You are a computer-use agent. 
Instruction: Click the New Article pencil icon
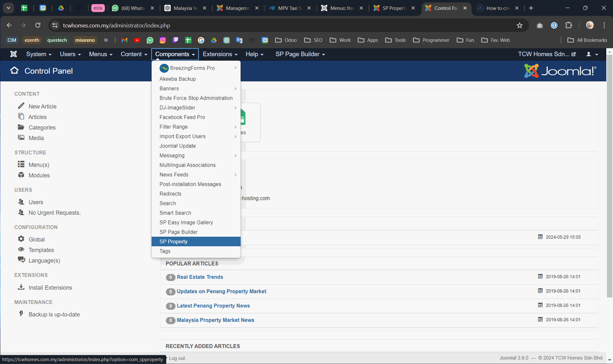21,106
